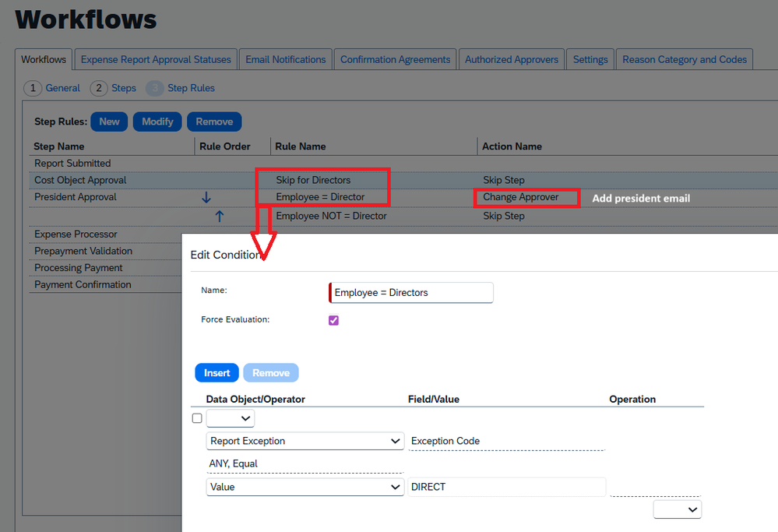The width and height of the screenshot is (778, 532).
Task: Click the Employee = Director rule name
Action: 320,197
